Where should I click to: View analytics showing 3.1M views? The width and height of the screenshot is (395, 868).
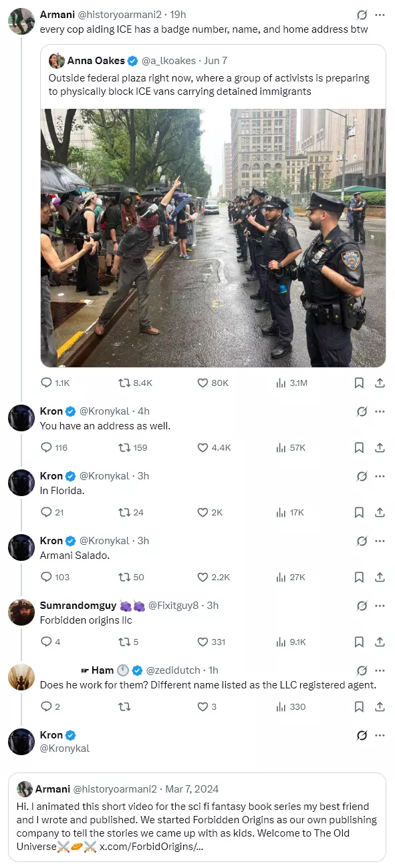[281, 383]
